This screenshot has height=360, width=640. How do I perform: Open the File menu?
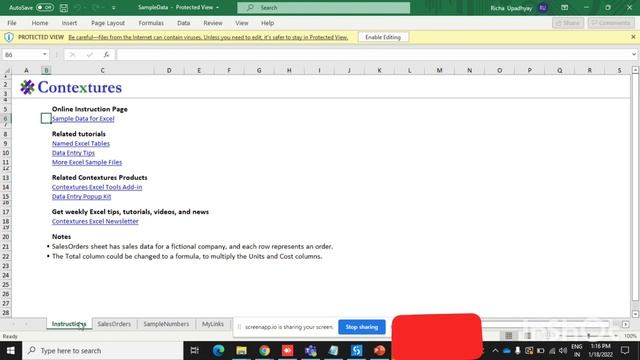(x=12, y=23)
